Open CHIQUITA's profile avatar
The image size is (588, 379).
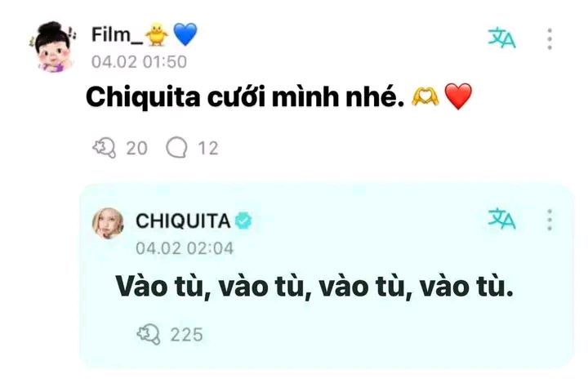click(108, 224)
